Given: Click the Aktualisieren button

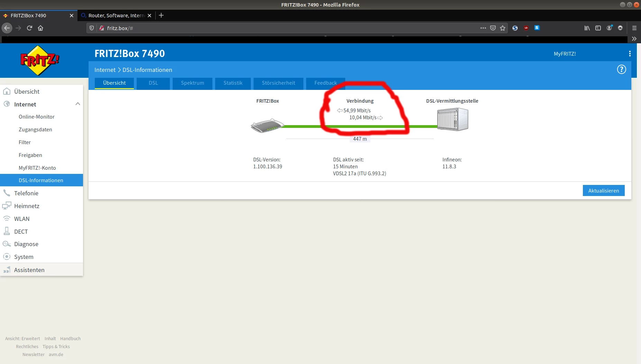Looking at the screenshot, I should (x=604, y=190).
